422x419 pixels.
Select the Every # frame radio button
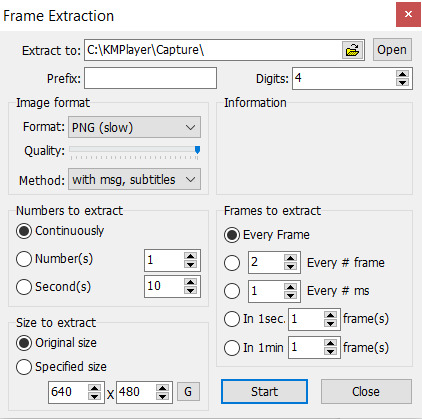232,263
